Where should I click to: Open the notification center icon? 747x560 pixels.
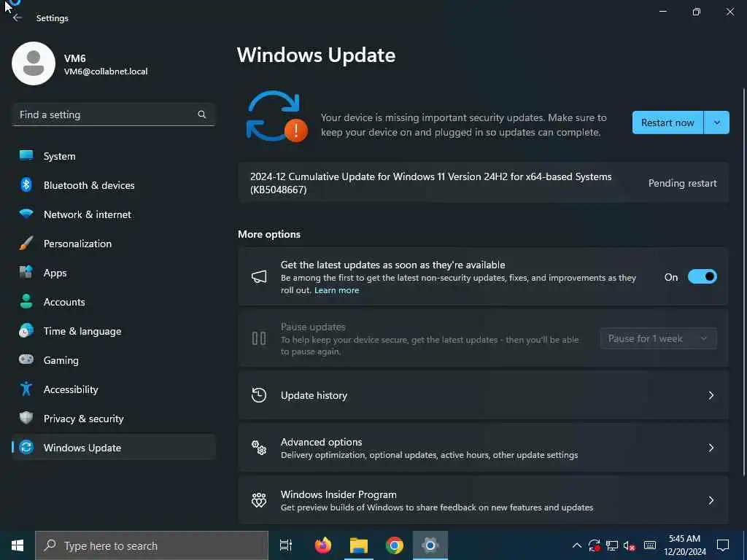[x=723, y=545]
